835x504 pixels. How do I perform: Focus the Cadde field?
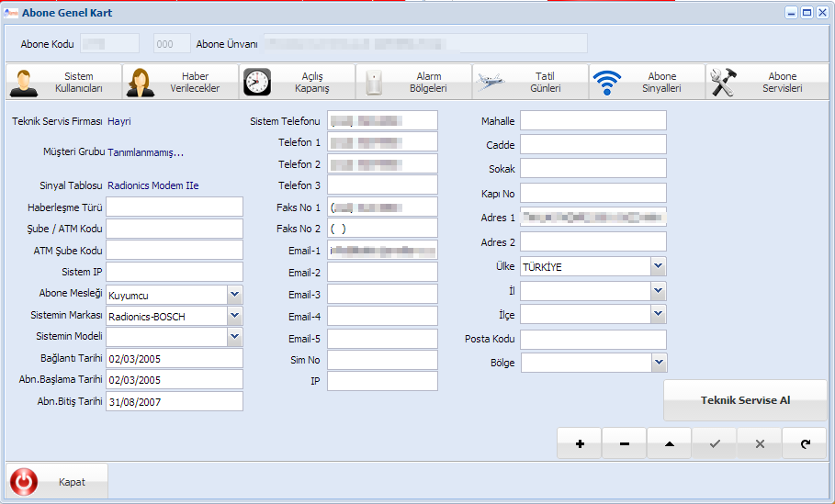593,144
